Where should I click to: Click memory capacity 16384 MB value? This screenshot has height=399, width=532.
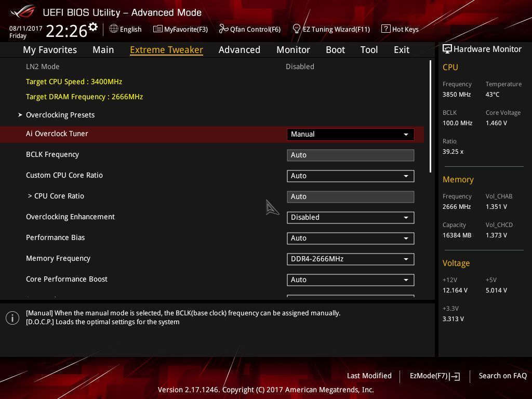pos(457,235)
